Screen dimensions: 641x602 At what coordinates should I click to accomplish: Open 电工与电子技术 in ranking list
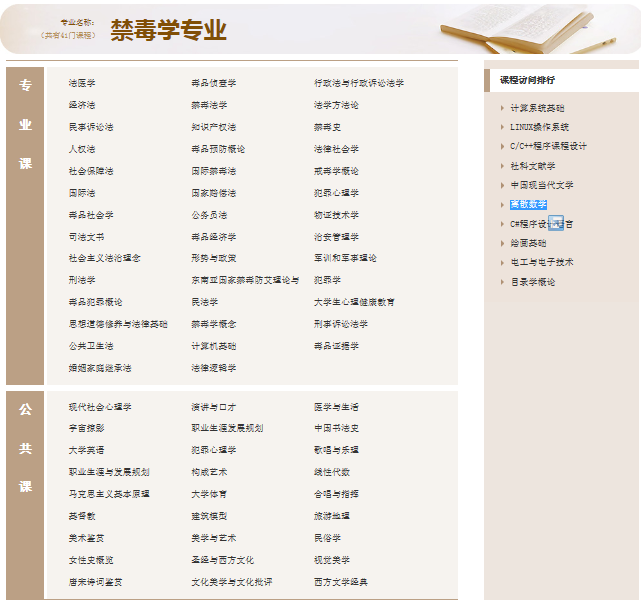(542, 262)
